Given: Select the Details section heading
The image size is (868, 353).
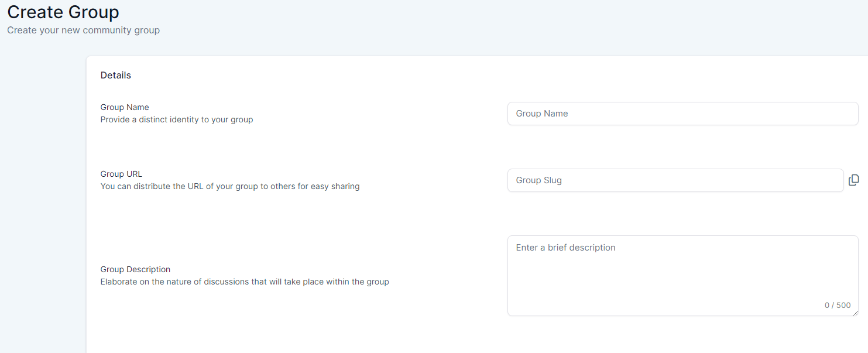Looking at the screenshot, I should [116, 75].
